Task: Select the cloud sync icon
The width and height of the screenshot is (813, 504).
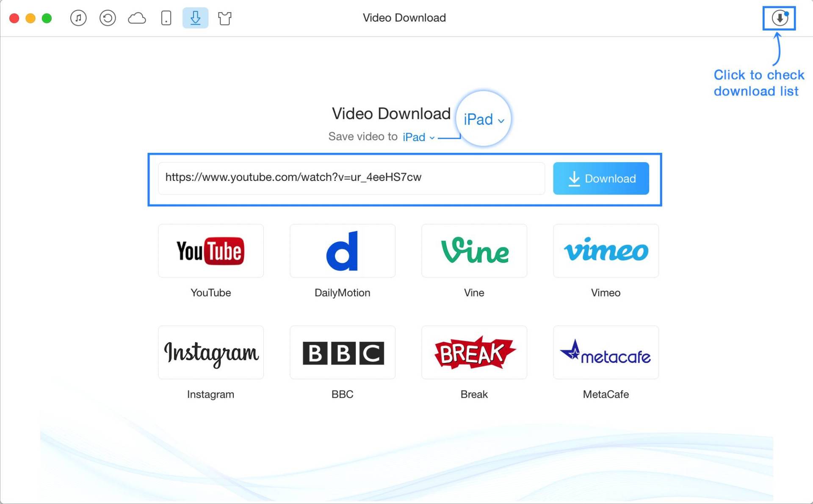Action: click(x=136, y=18)
